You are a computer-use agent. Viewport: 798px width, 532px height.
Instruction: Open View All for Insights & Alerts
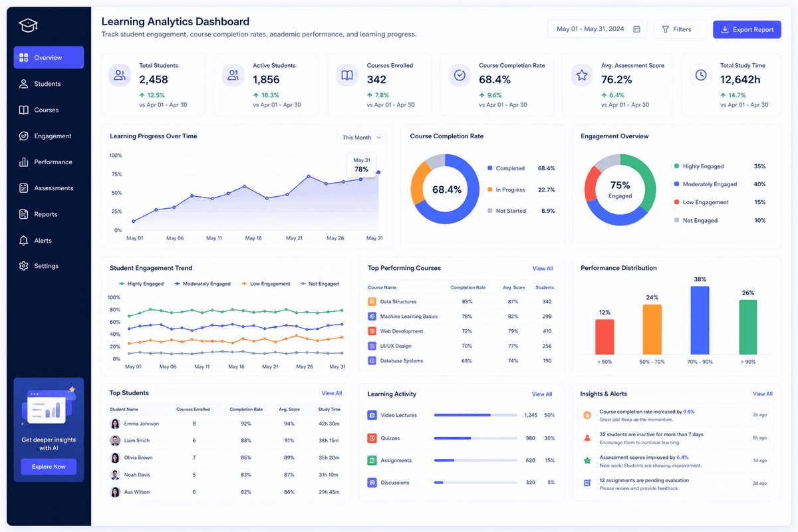click(x=763, y=394)
